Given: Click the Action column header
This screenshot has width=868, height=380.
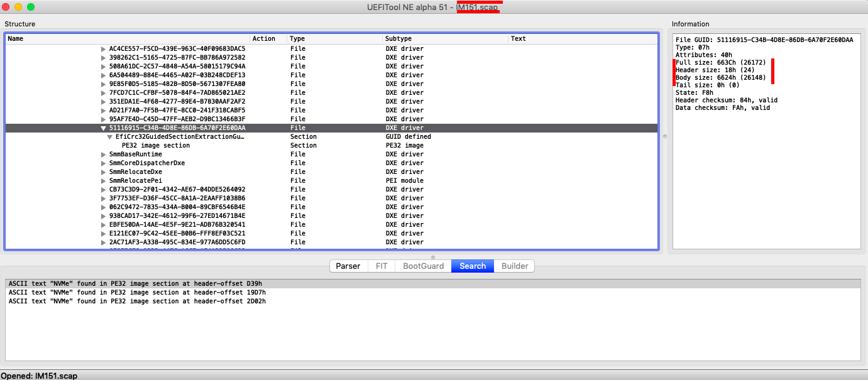Looking at the screenshot, I should 268,38.
